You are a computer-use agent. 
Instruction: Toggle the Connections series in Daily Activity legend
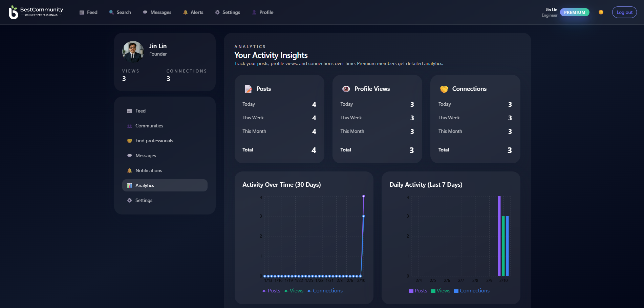point(472,291)
